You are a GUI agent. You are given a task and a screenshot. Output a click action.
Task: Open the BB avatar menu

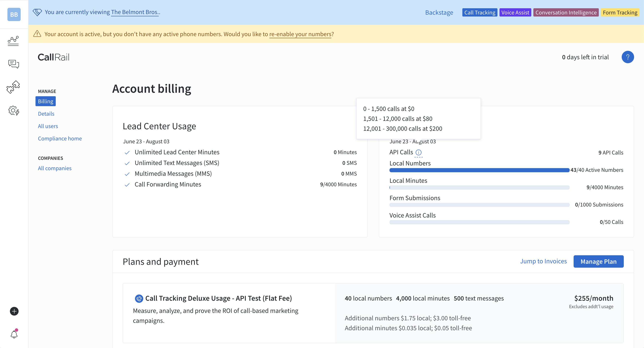pyautogui.click(x=14, y=14)
